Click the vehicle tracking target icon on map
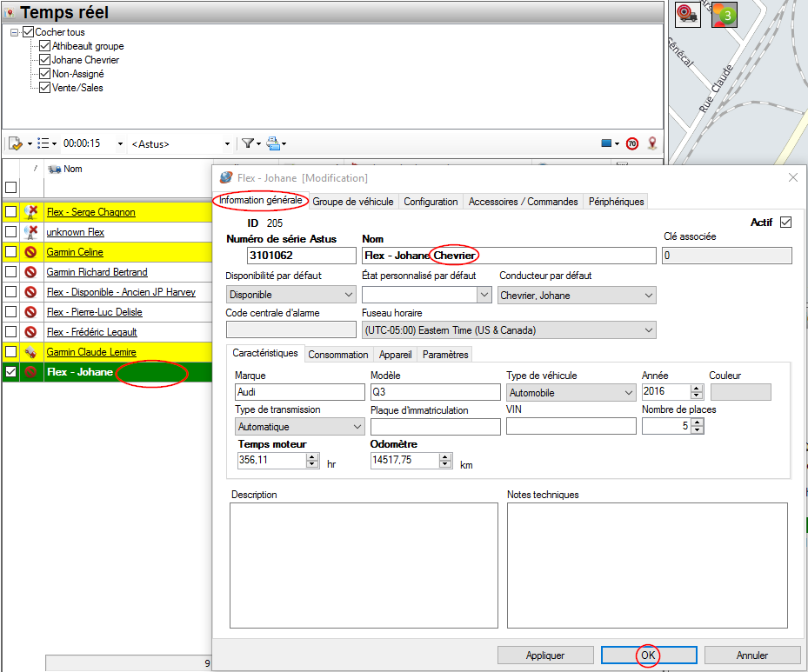Image resolution: width=808 pixels, height=672 pixels. coord(688,14)
